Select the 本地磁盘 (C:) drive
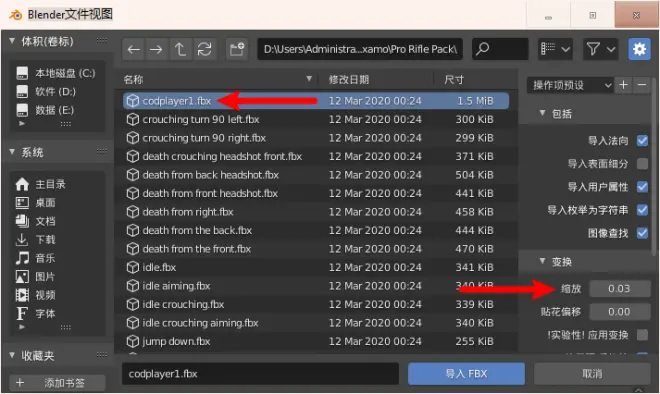 point(57,73)
